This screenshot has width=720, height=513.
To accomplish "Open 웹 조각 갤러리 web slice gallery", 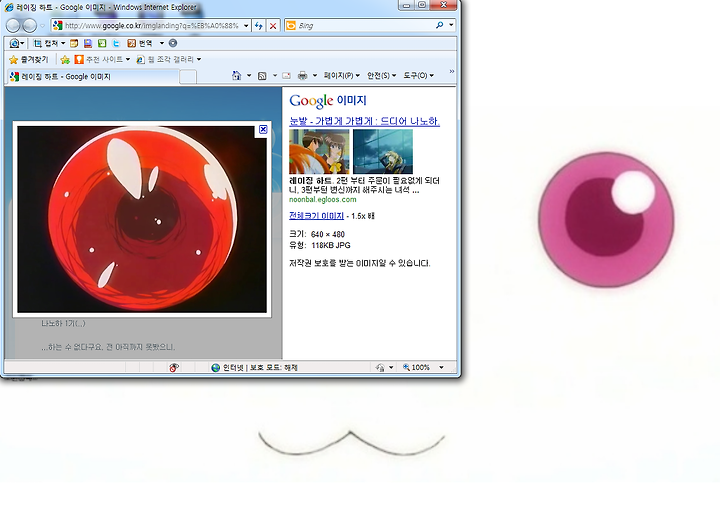I will [169, 59].
